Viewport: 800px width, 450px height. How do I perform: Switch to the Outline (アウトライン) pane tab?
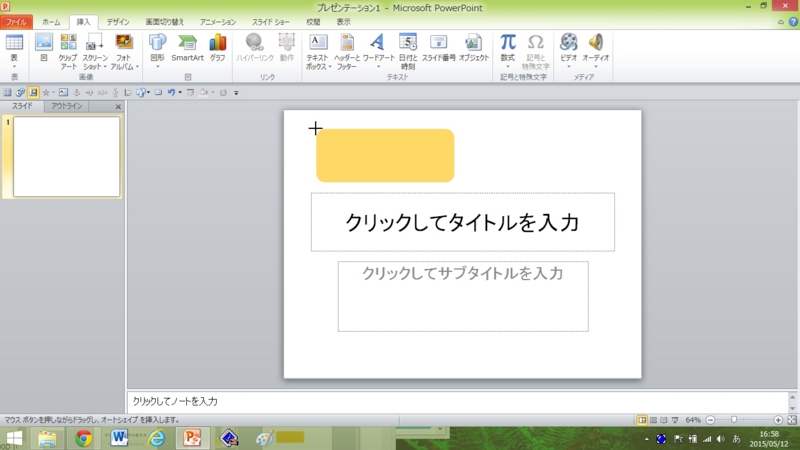tap(66, 106)
